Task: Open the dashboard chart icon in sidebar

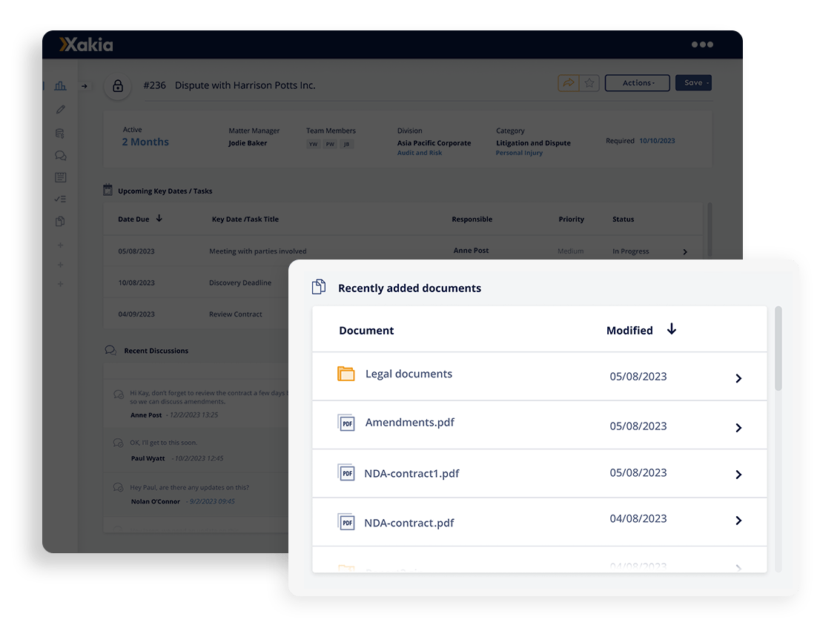Action: click(61, 86)
